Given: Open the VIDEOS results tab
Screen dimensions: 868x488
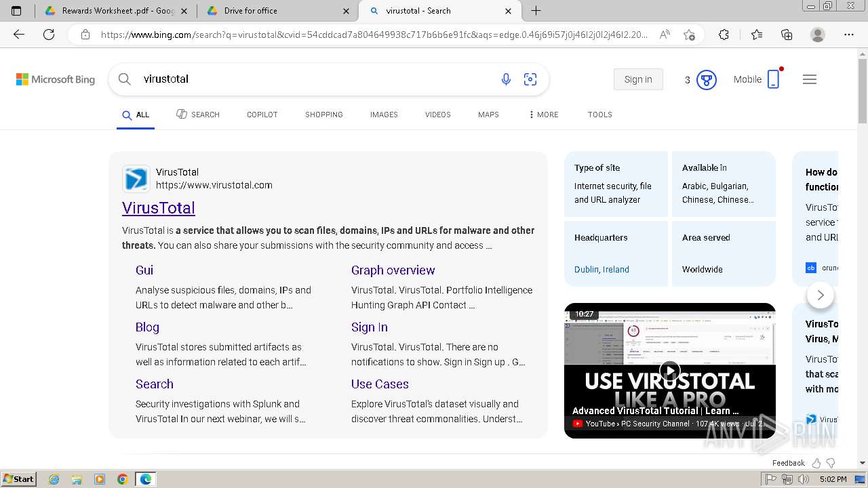Looking at the screenshot, I should 438,115.
